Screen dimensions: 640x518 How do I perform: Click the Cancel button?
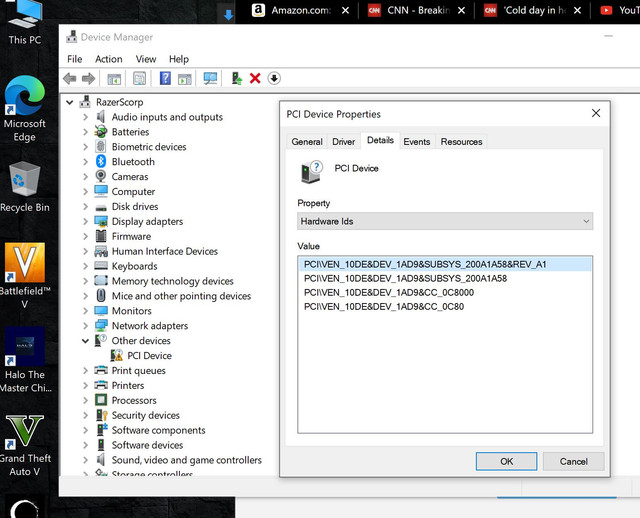(573, 461)
